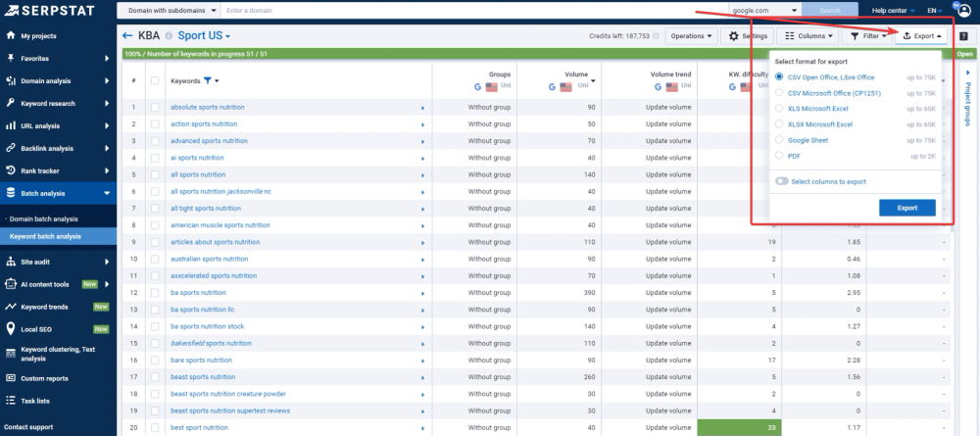Click the Domain analysis icon
This screenshot has height=436, width=980.
pos(11,80)
